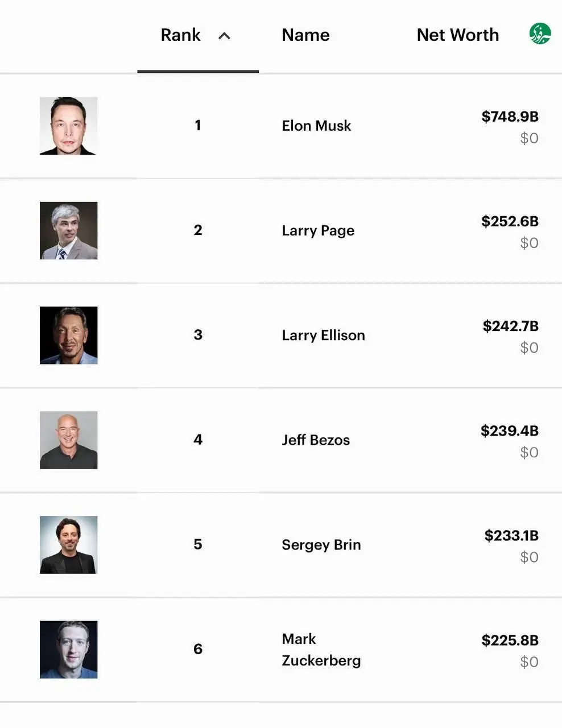Select the thumbnail in Sergey Brin's row
Screen dimensions: 562x728
tap(69, 544)
